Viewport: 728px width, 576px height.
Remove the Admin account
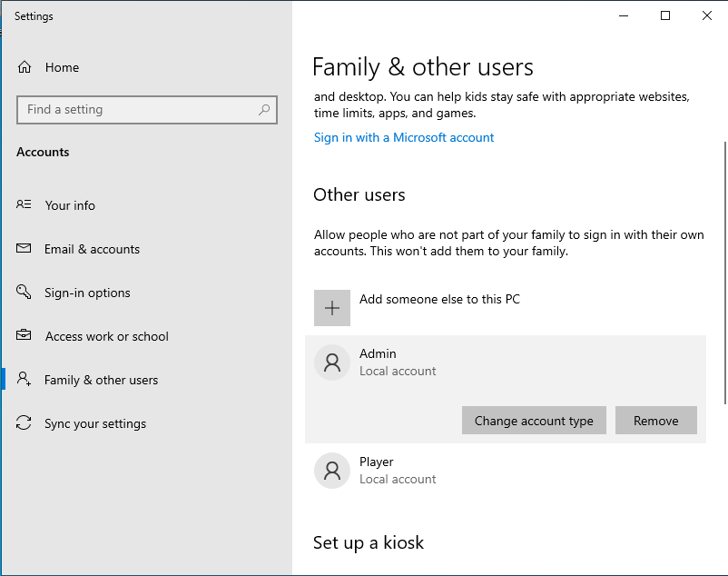click(x=655, y=421)
